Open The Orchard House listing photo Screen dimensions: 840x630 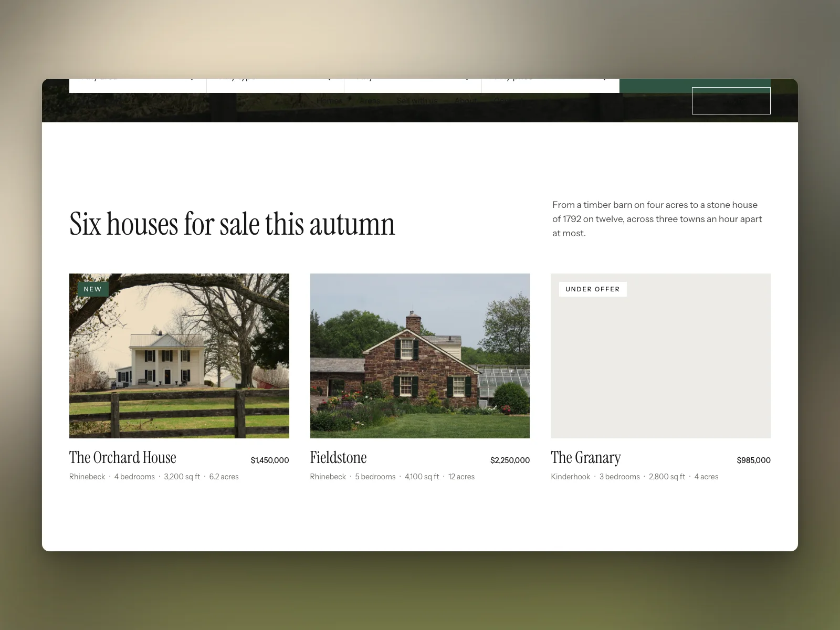coord(179,355)
